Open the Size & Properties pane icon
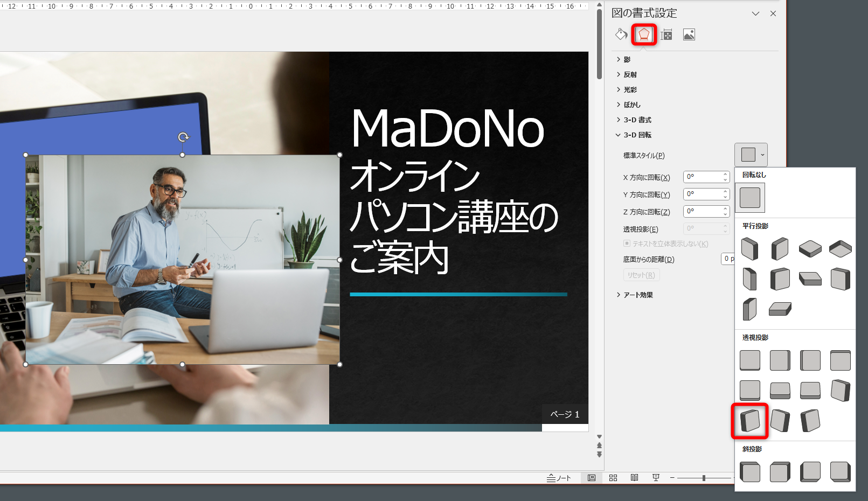 (667, 34)
